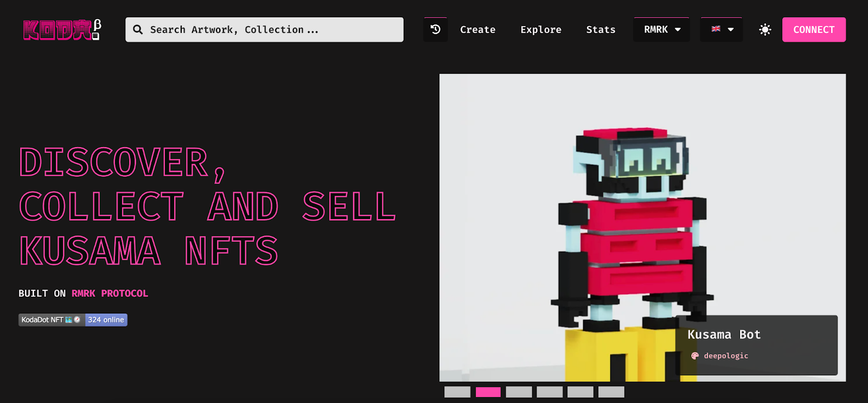The width and height of the screenshot is (868, 403).
Task: Click the 324 online badge
Action: coord(106,320)
